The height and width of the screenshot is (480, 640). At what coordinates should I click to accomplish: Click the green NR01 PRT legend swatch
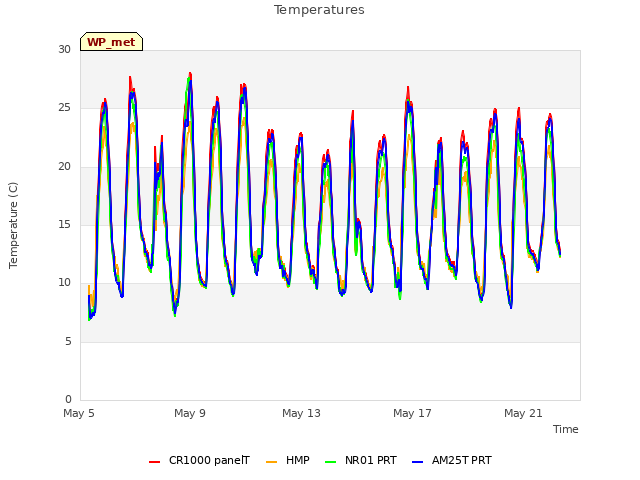[x=331, y=462]
